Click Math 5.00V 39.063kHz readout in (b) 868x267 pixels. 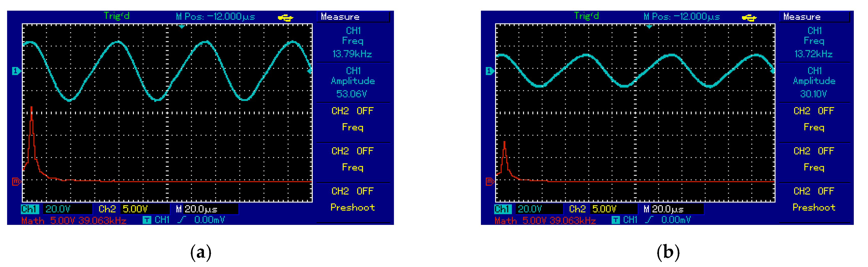(x=545, y=221)
